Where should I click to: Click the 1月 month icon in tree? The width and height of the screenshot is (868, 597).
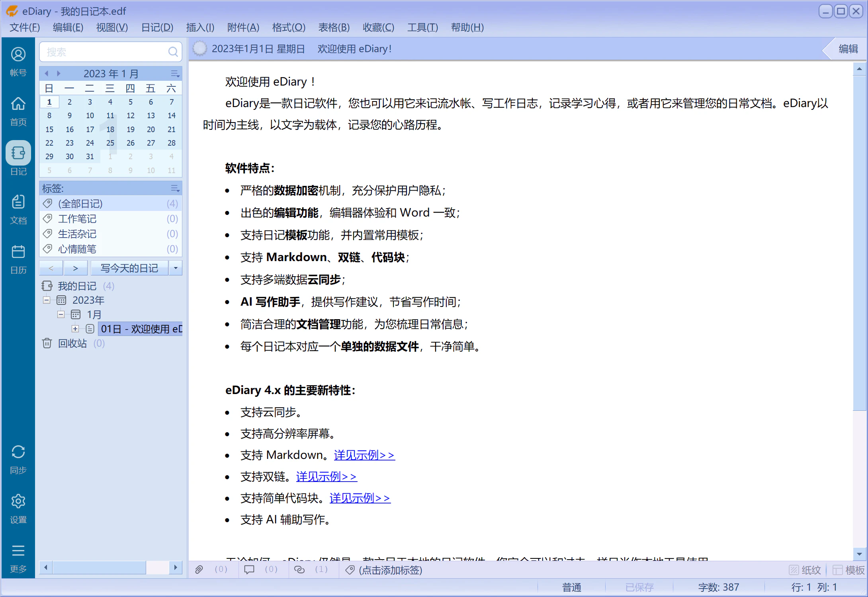coord(76,314)
